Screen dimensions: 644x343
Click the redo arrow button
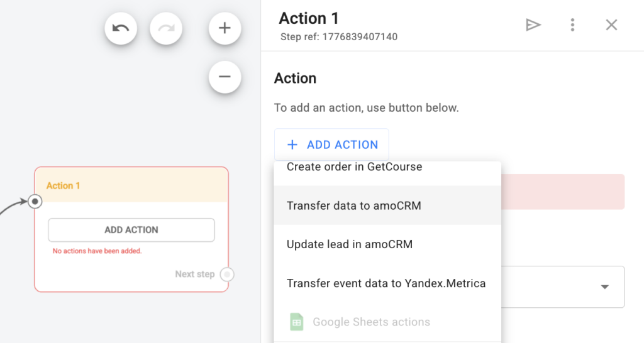(166, 28)
